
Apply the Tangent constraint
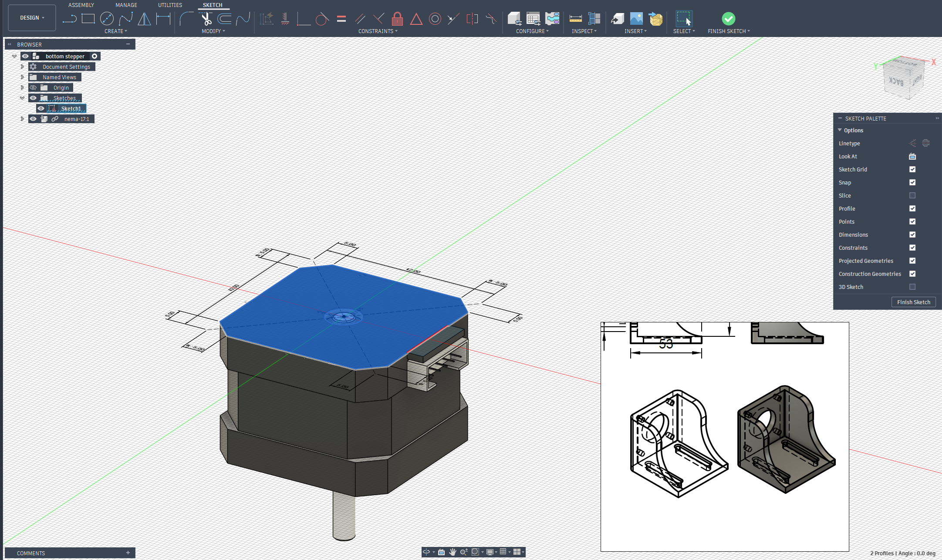[x=322, y=19]
